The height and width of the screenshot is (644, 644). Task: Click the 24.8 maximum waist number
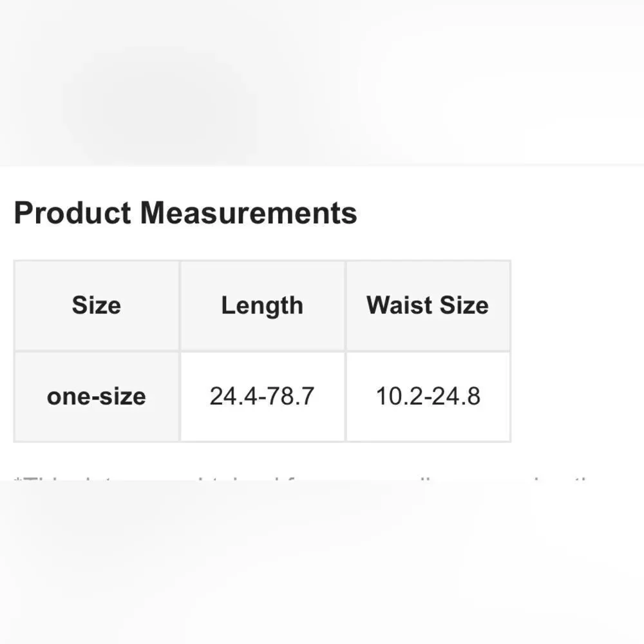pyautogui.click(x=459, y=396)
